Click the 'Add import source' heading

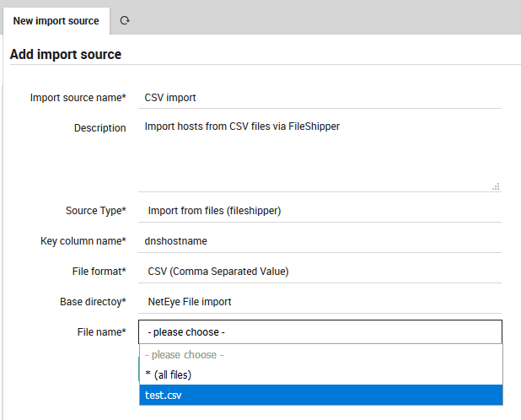click(x=66, y=54)
